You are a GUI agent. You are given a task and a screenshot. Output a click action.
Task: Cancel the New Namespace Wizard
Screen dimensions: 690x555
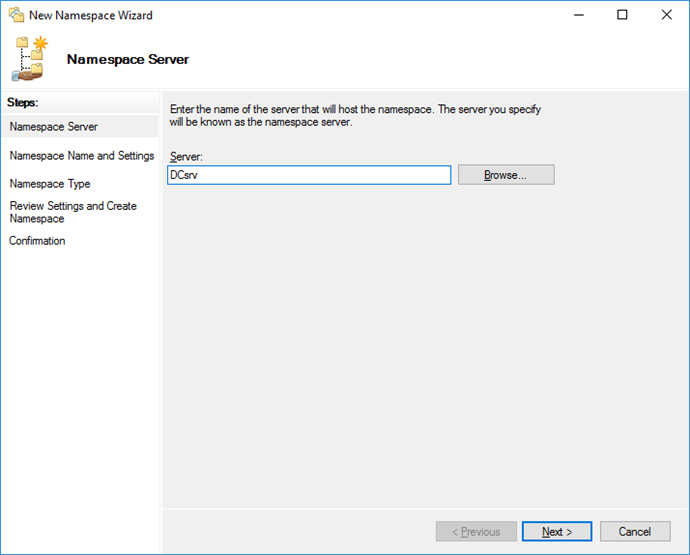(x=635, y=532)
